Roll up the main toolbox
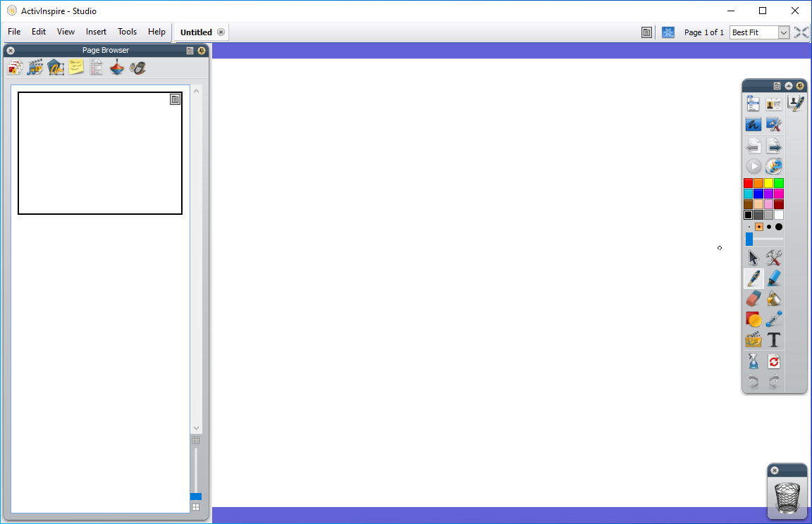Viewport: 812px width, 524px height. point(789,86)
